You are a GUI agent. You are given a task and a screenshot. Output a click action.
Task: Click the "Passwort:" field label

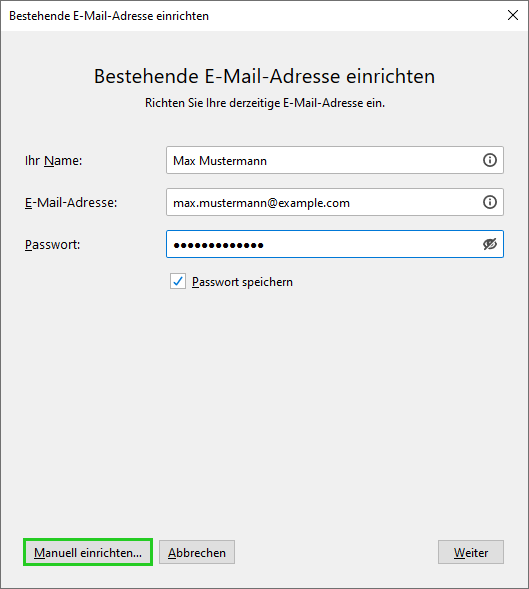tap(53, 245)
